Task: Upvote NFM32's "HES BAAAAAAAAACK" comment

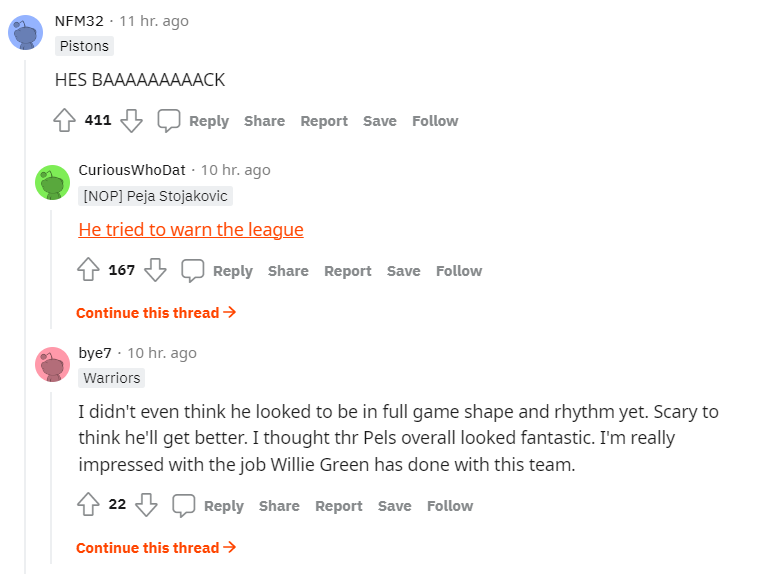Action: point(65,121)
